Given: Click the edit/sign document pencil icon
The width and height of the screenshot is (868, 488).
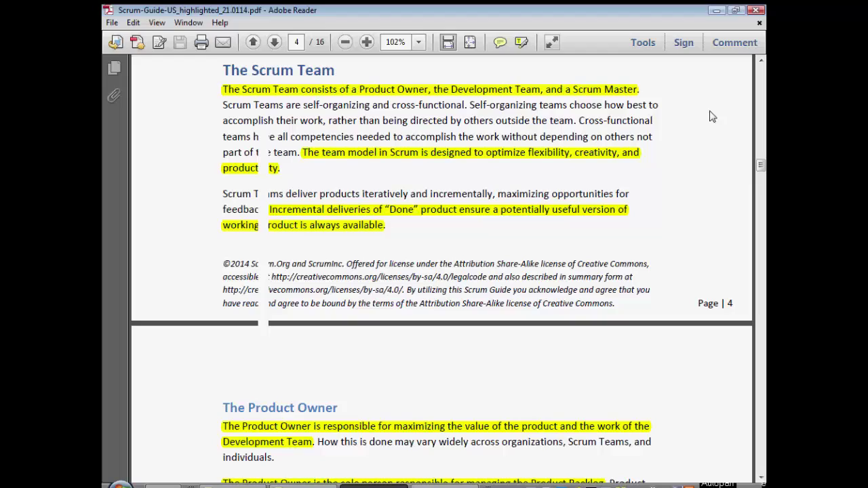Looking at the screenshot, I should [159, 42].
